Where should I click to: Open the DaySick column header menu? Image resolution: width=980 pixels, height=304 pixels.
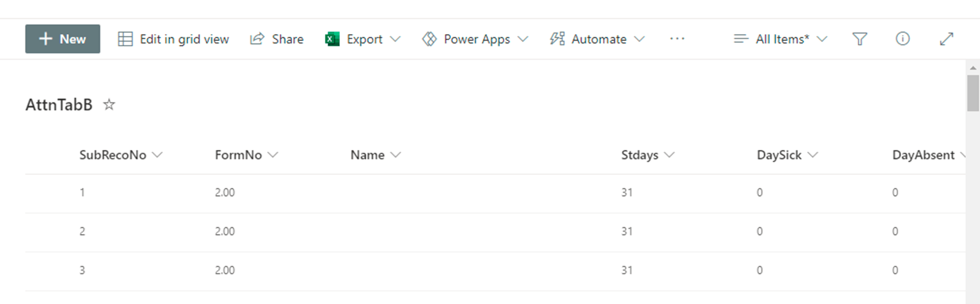(x=812, y=155)
